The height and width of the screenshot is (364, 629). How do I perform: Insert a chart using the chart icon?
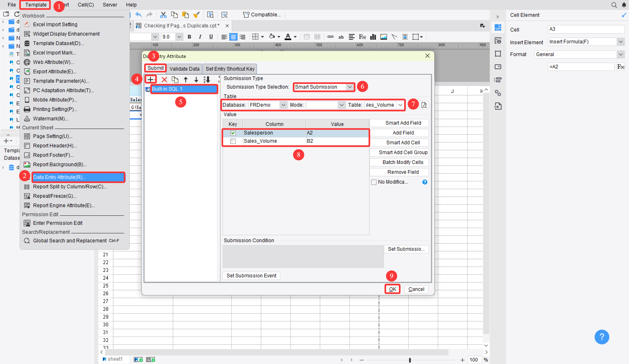point(373,37)
